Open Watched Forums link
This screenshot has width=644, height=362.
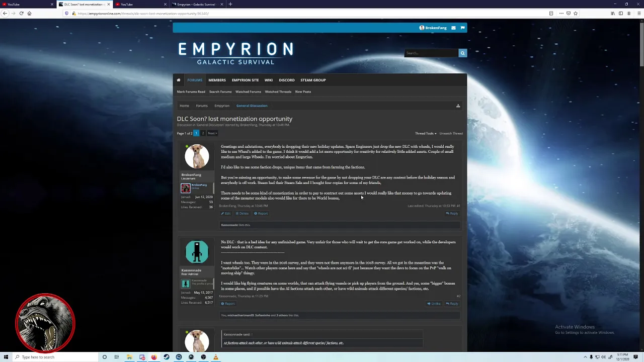pos(248,92)
